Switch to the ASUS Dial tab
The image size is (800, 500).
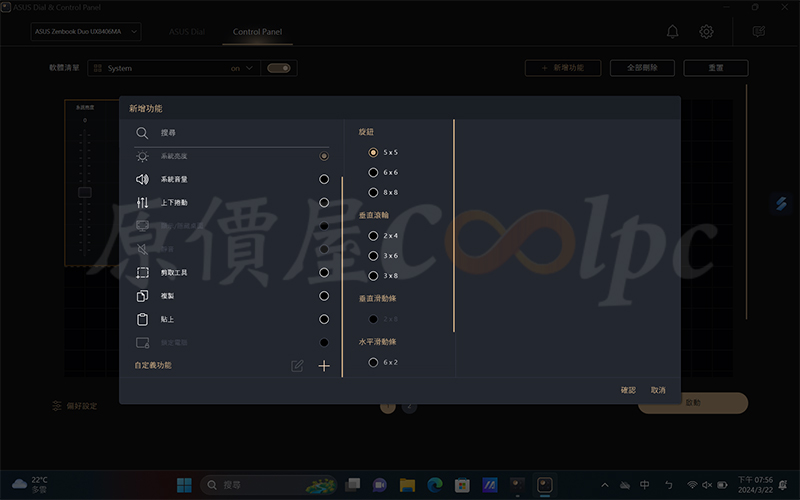187,32
